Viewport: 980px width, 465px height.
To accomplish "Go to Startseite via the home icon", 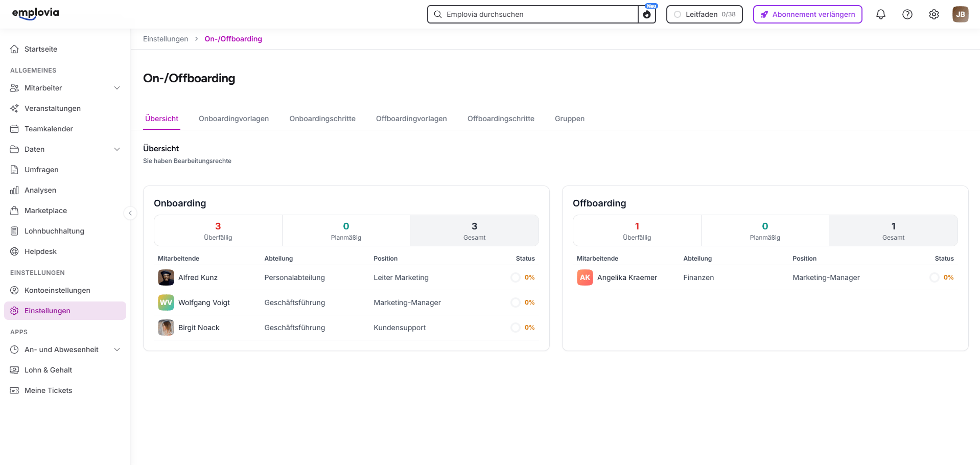I will point(14,49).
